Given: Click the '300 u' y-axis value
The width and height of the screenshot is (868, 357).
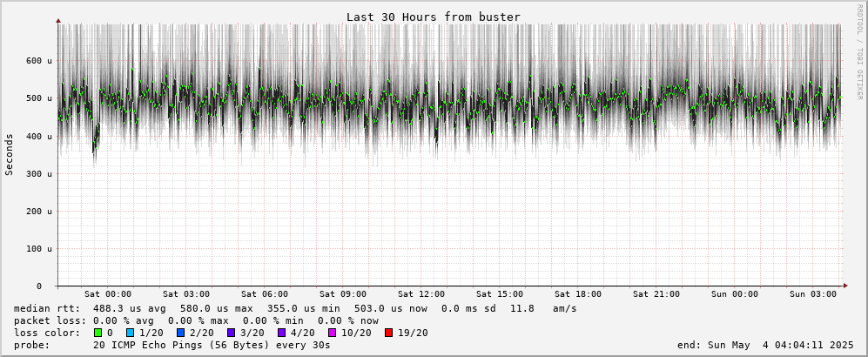Looking at the screenshot, I should click(39, 174).
